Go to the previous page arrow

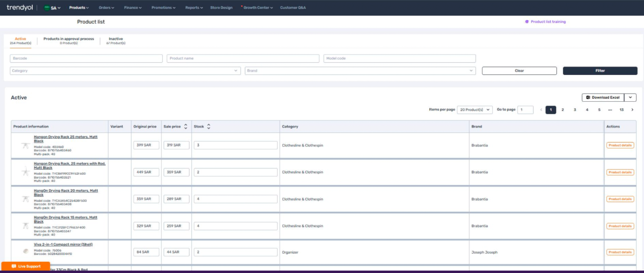540,110
